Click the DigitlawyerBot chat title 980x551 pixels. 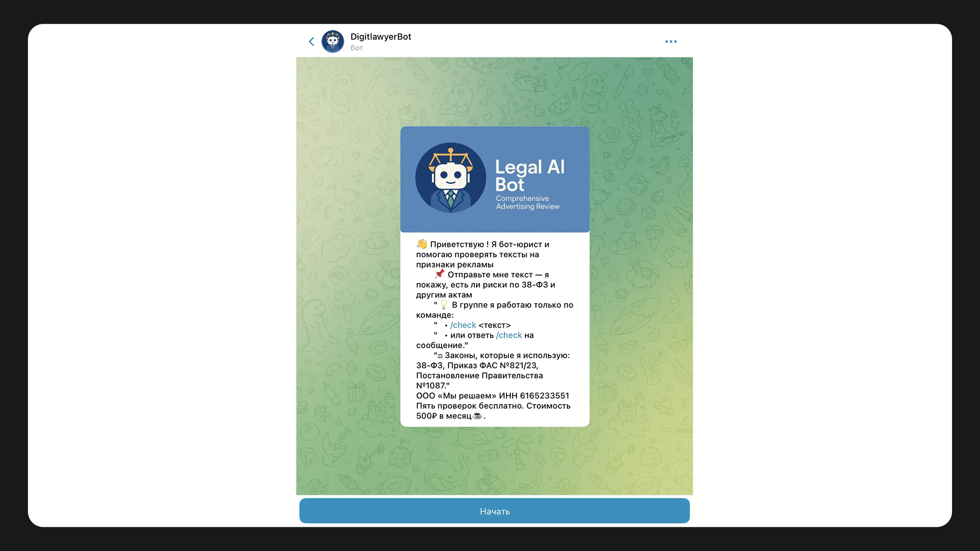(381, 36)
